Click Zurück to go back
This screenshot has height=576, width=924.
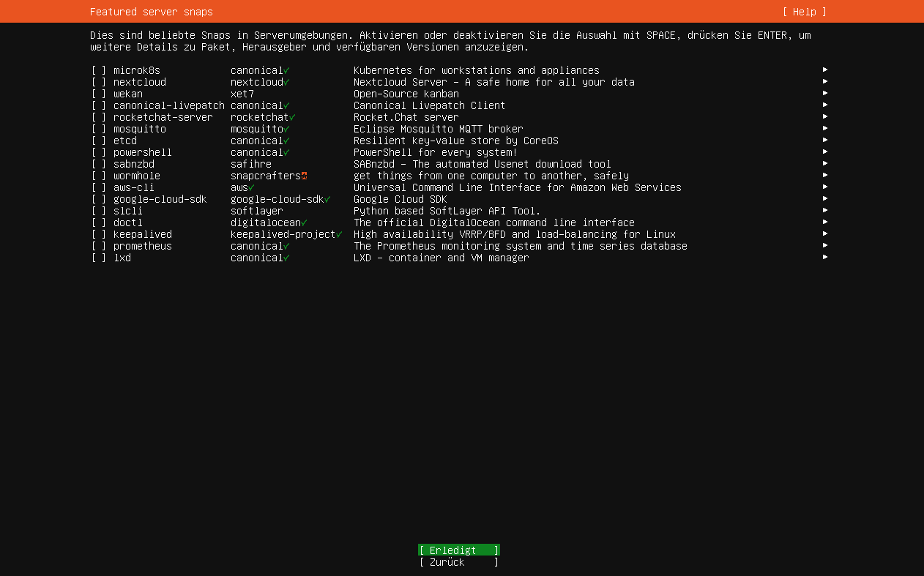pos(458,562)
